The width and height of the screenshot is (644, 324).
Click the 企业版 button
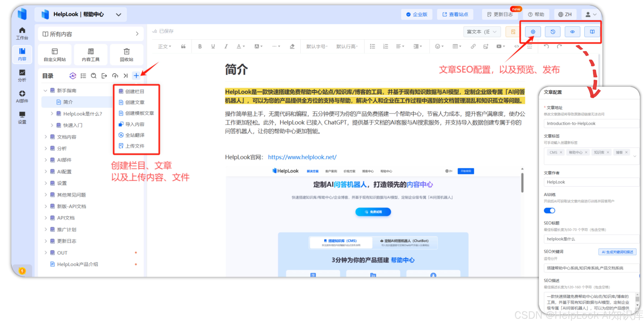coord(417,15)
